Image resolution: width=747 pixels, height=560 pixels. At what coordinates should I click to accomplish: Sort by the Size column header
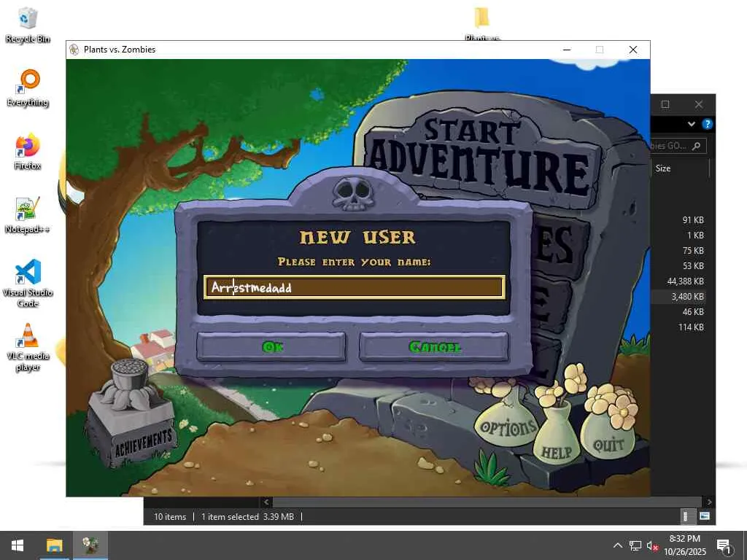[x=662, y=168]
